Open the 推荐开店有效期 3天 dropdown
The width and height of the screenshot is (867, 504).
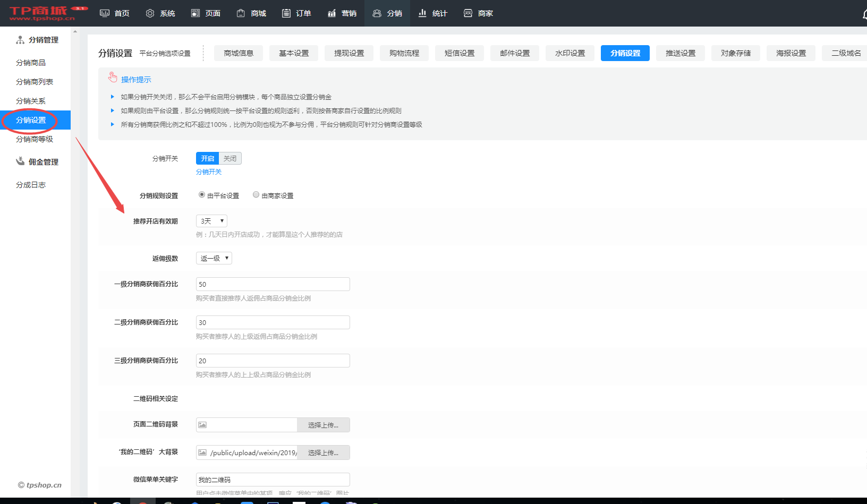click(211, 221)
